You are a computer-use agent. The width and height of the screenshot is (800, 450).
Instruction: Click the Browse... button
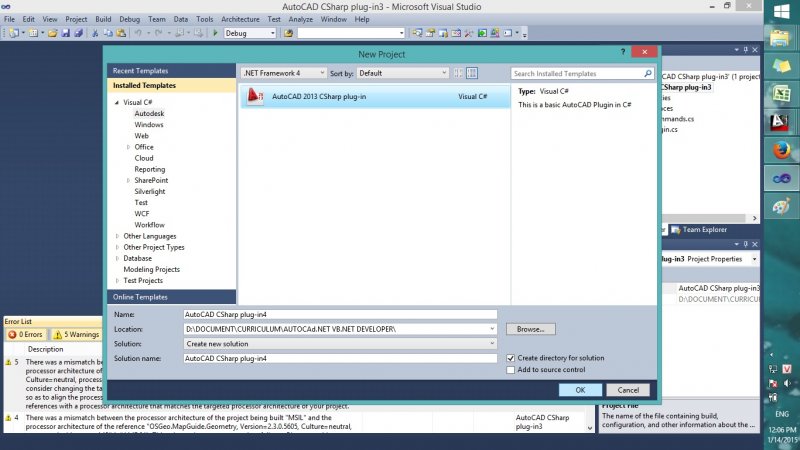tap(531, 329)
